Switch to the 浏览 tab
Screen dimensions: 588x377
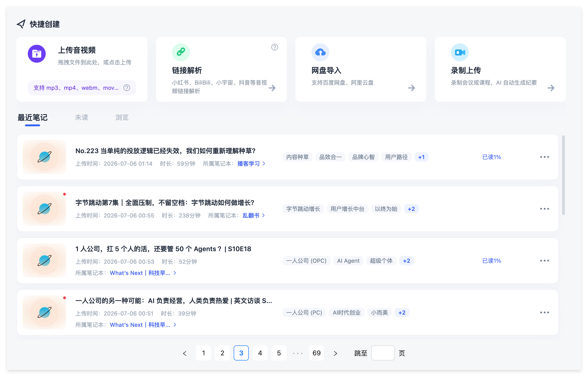coord(122,118)
